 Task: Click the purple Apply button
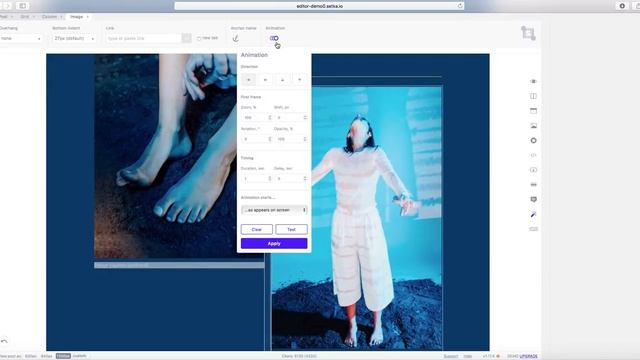[274, 243]
